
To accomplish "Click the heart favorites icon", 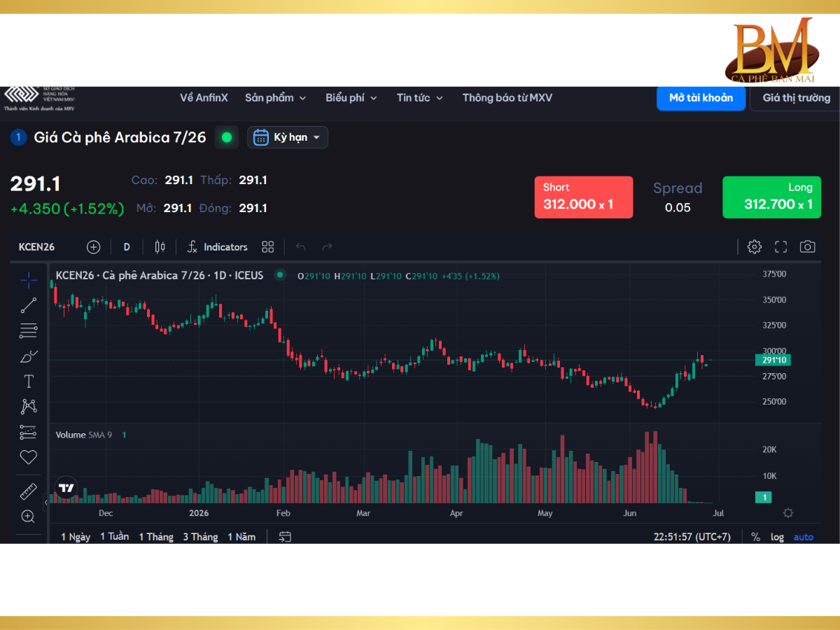I will (x=28, y=457).
